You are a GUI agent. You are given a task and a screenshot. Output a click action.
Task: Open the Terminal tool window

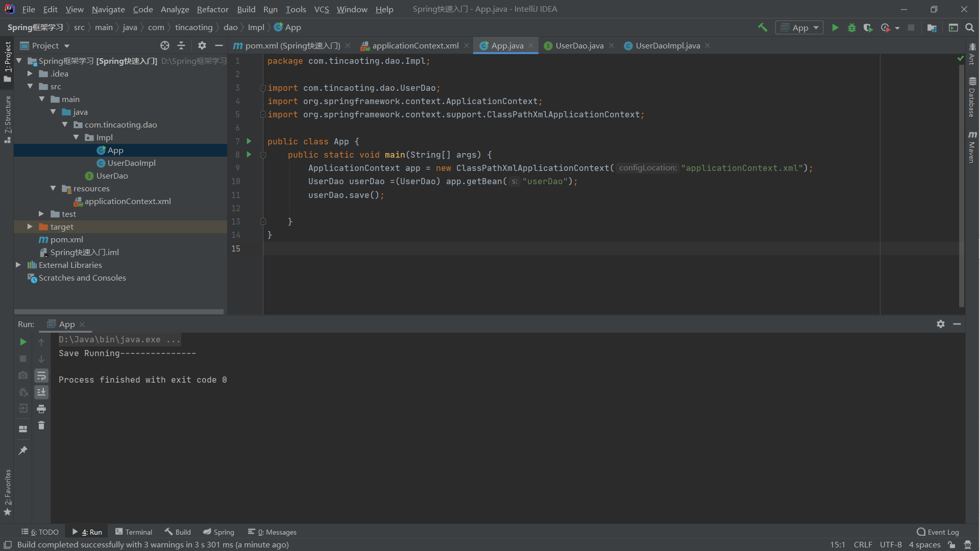pos(134,532)
